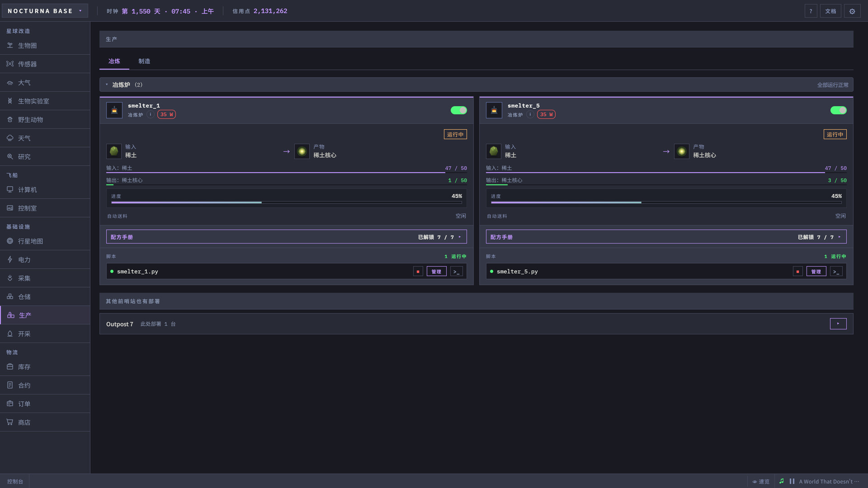The height and width of the screenshot is (488, 868).
Task: Expand the Outpost 7 deployment row
Action: click(838, 324)
